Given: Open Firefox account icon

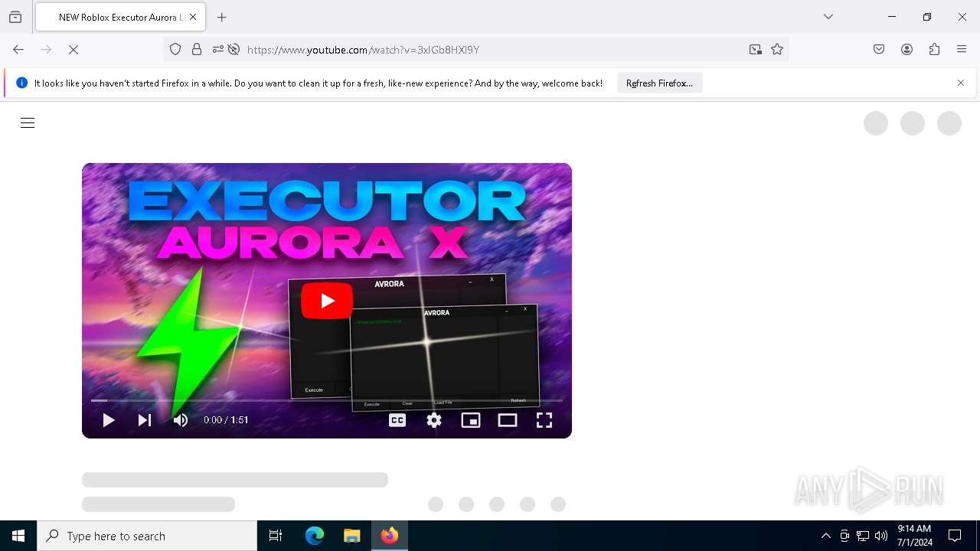Looking at the screenshot, I should click(906, 50).
